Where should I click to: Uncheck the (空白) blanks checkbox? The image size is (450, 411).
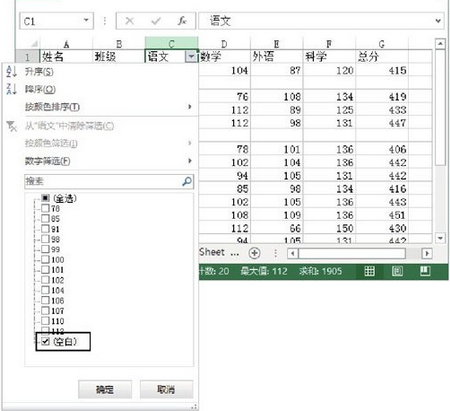point(45,341)
